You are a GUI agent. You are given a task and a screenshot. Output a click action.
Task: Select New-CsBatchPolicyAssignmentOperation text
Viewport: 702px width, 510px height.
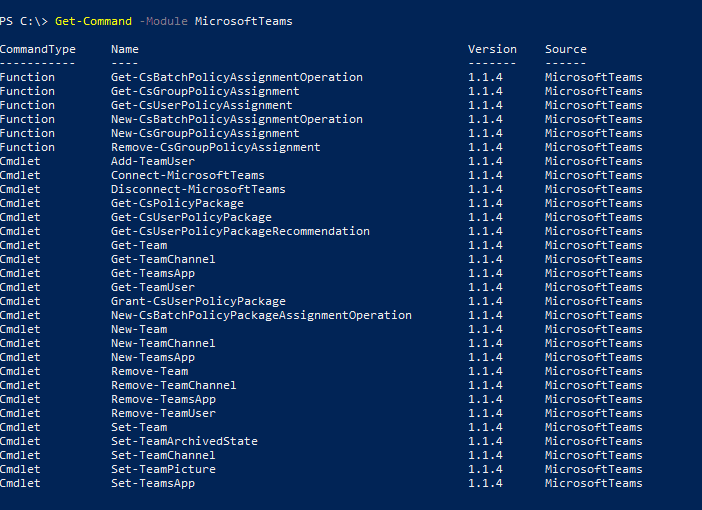(237, 120)
